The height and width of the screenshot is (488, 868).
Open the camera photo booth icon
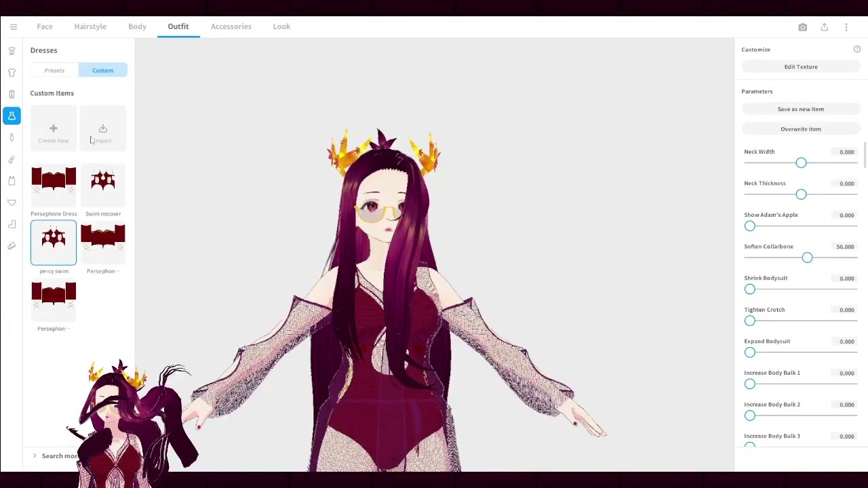[x=803, y=27]
